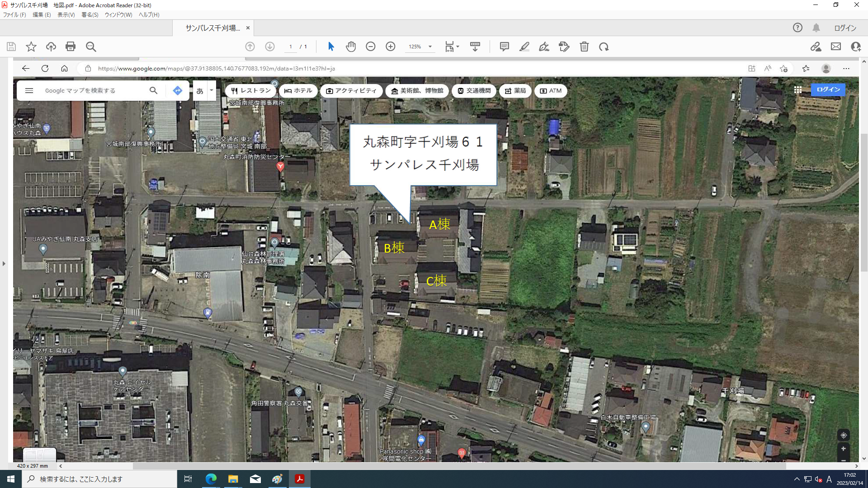Click the map zoom-in plus button

click(x=843, y=449)
